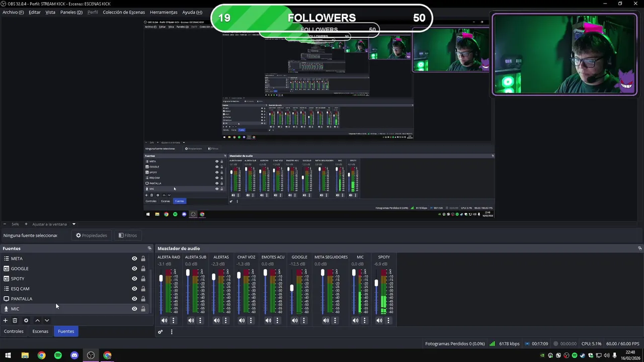Open ALERTAS channel options menu
The width and height of the screenshot is (644, 362).
tap(225, 320)
